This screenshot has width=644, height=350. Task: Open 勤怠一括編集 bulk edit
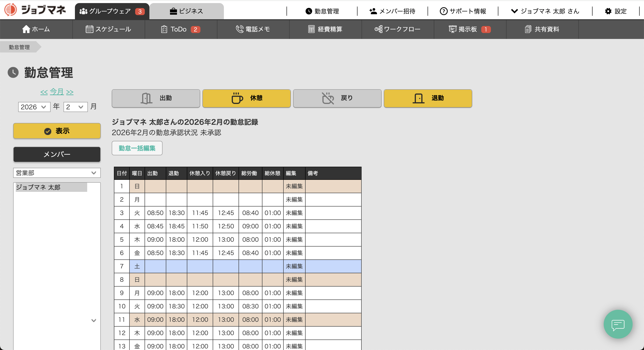[137, 148]
